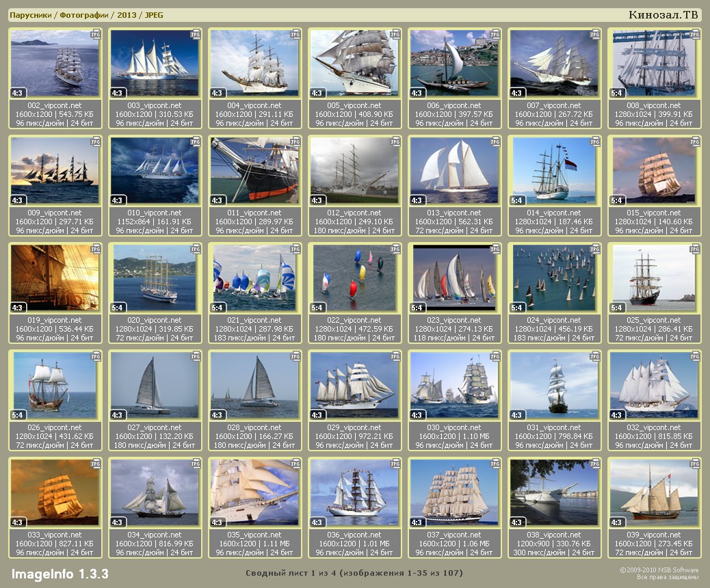
Task: Click JPG badge on thumbnail 039_vipcont.net
Action: pos(695,464)
